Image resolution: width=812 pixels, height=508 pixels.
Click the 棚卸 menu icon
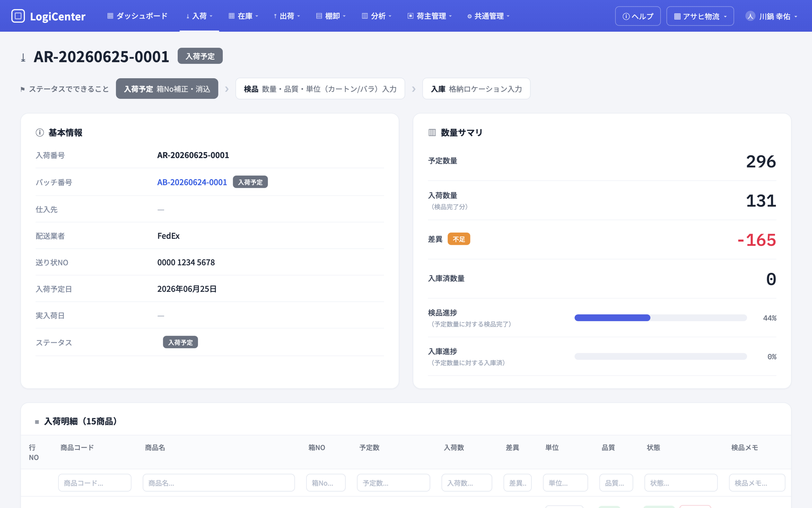(x=319, y=16)
